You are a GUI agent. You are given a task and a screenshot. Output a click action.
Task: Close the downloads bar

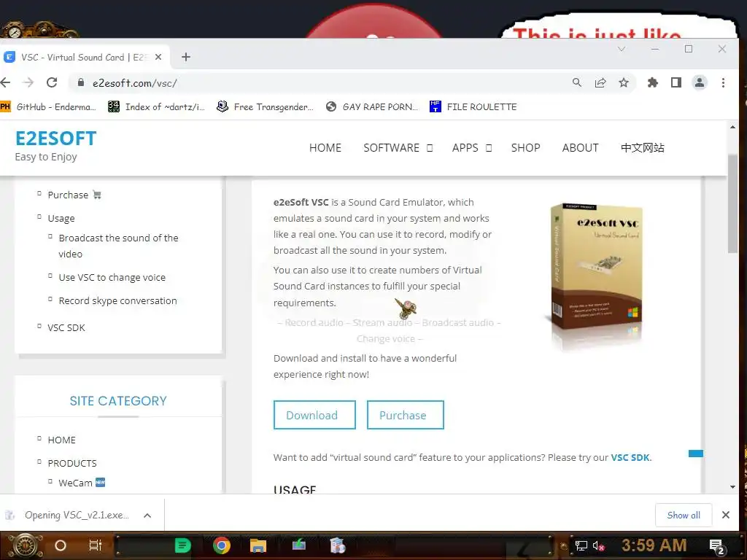click(726, 515)
